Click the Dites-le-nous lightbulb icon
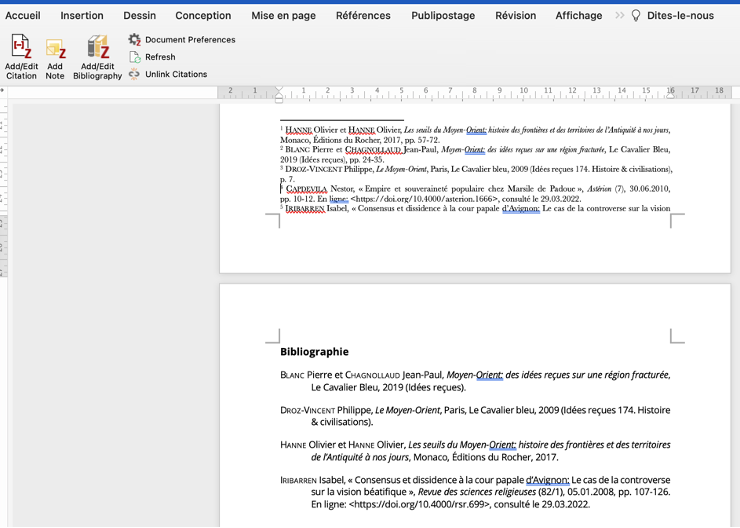 click(636, 16)
